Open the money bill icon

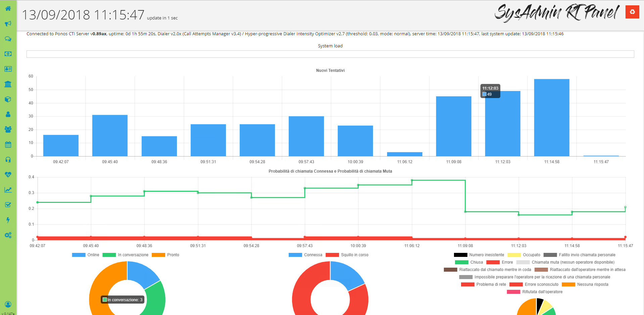(x=8, y=54)
